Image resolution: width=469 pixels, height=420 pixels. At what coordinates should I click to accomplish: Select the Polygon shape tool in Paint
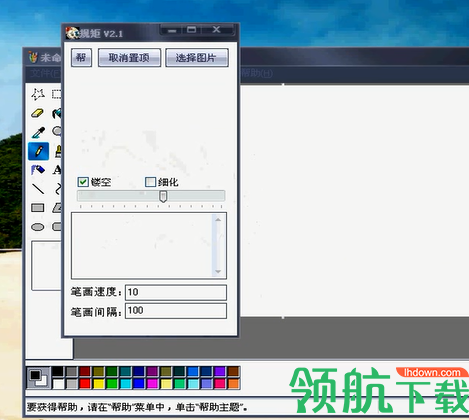[57, 208]
